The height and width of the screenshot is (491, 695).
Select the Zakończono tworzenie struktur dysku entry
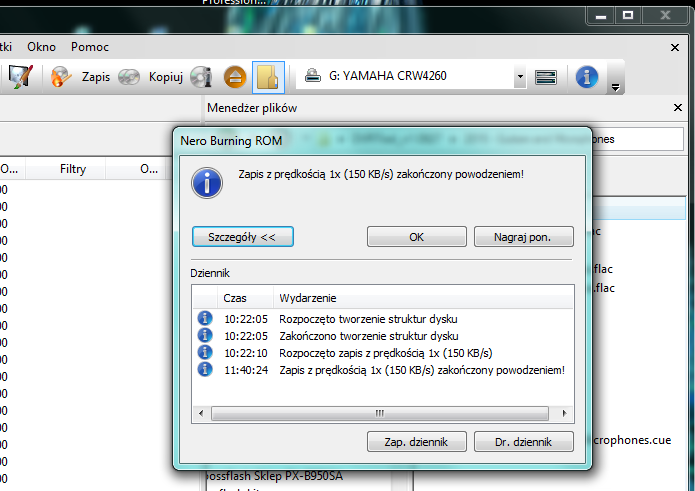pos(383,336)
